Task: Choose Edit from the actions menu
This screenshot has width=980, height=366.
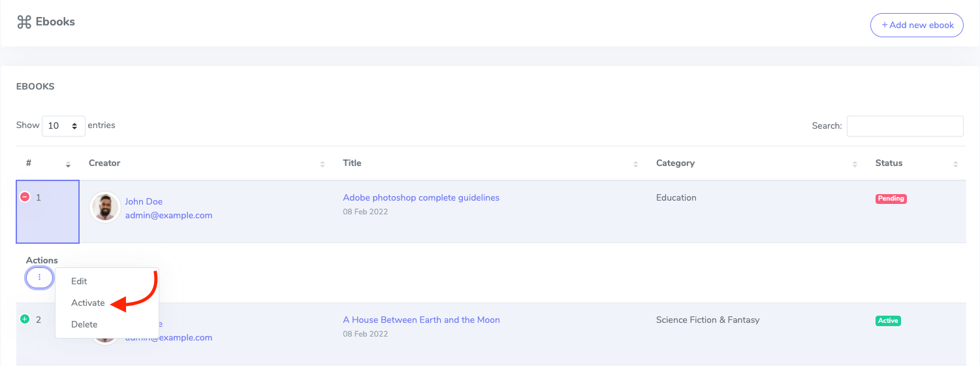Action: click(x=79, y=281)
